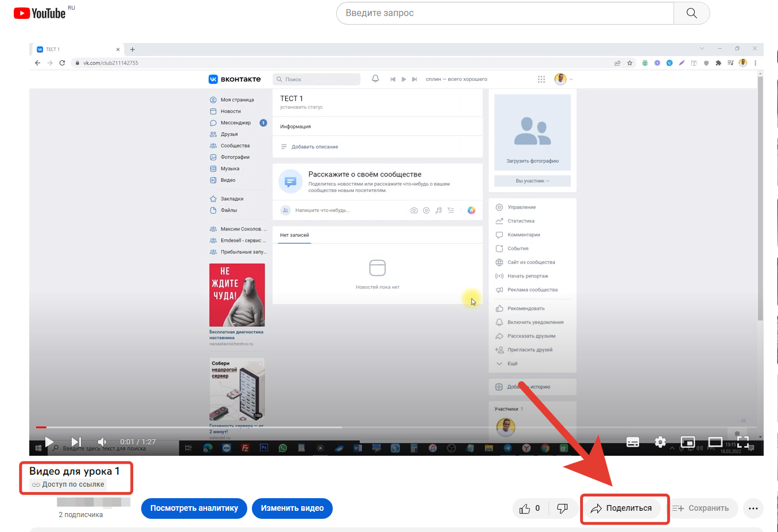Enter fullscreen mode in the player

pyautogui.click(x=743, y=442)
